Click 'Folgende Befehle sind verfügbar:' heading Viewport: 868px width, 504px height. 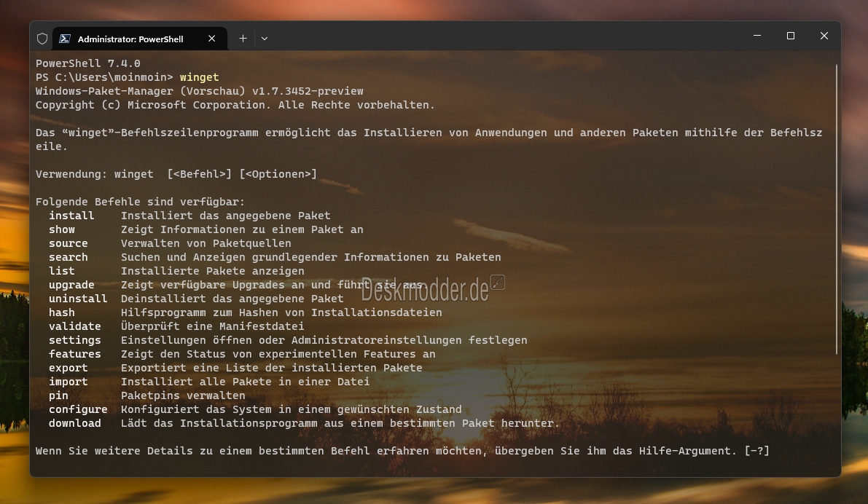point(140,202)
